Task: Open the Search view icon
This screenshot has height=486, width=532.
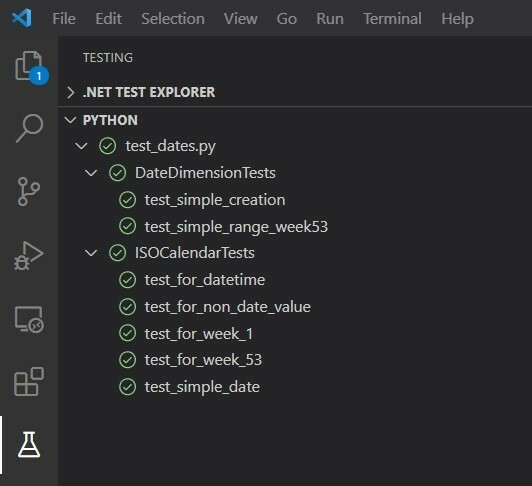Action: coord(29,128)
